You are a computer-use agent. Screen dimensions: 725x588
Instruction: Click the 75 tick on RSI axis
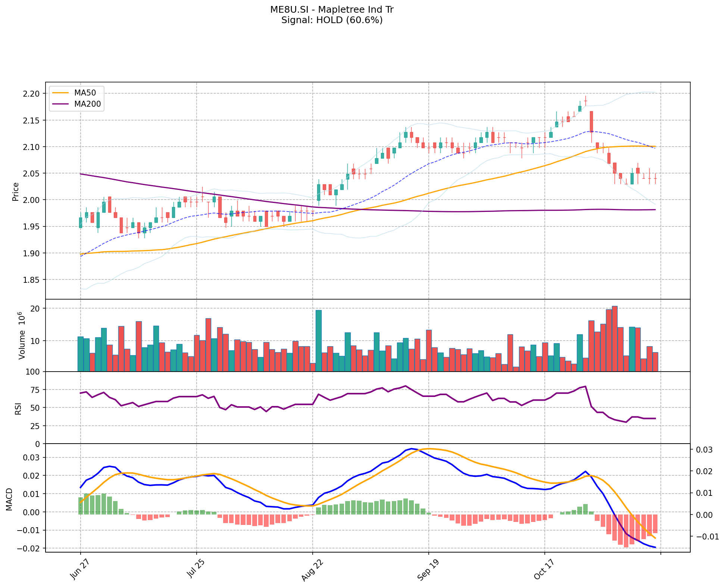pos(35,390)
